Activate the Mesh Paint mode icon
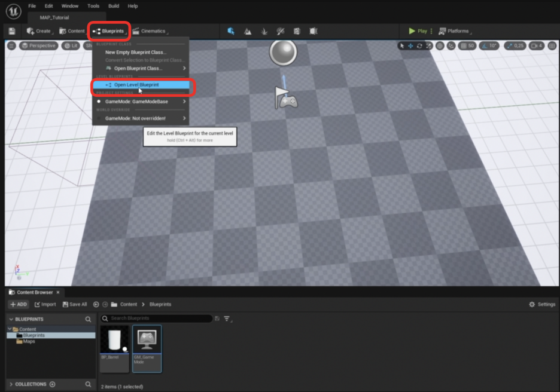This screenshot has width=560, height=392. point(281,32)
